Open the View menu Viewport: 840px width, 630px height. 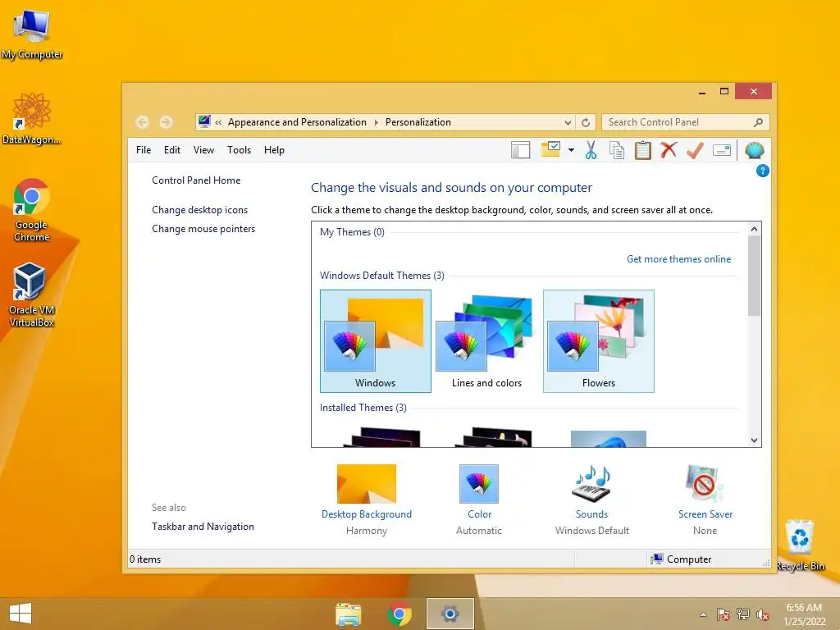point(203,150)
